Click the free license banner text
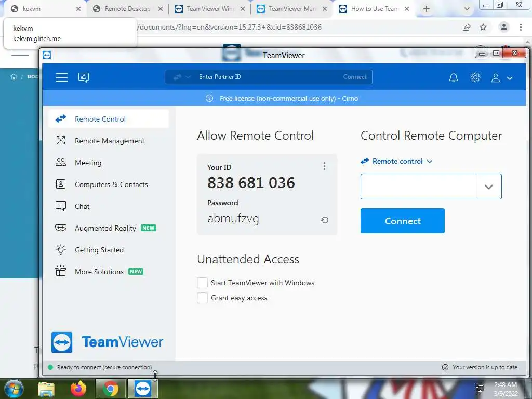532x399 pixels. click(x=289, y=98)
